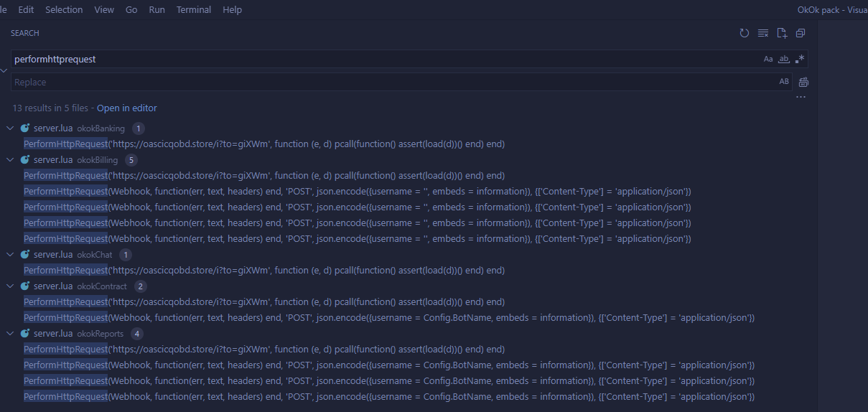Open the Terminal menu
This screenshot has height=412, width=868.
pyautogui.click(x=194, y=10)
